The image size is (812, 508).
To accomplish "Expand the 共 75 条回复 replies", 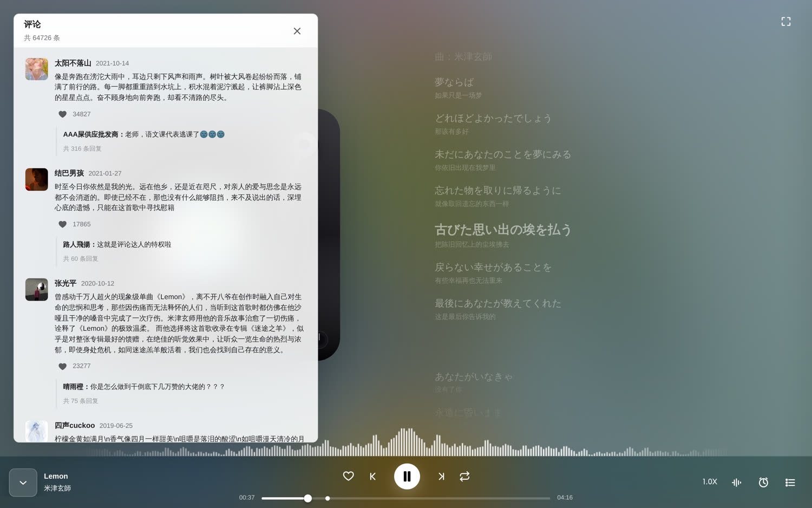I will (81, 401).
